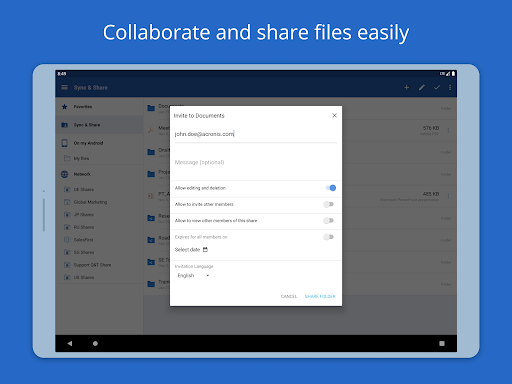Click the CANCEL button

pos(289,296)
